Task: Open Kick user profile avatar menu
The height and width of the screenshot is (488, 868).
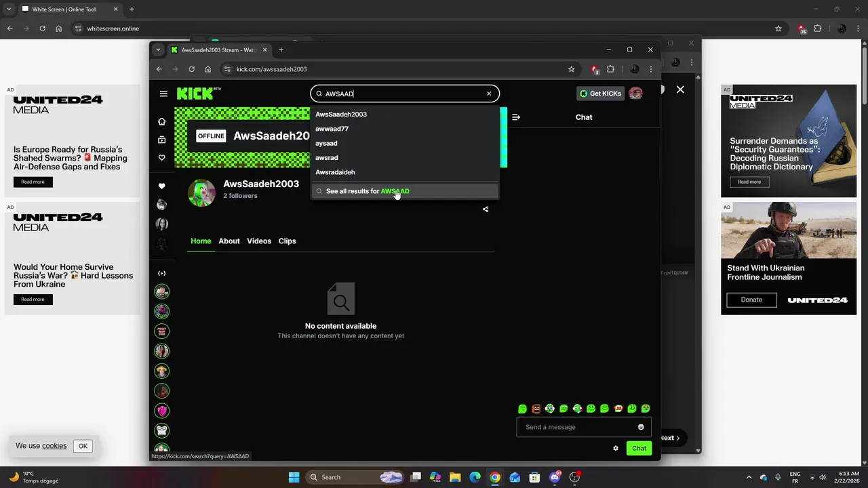Action: [x=635, y=94]
